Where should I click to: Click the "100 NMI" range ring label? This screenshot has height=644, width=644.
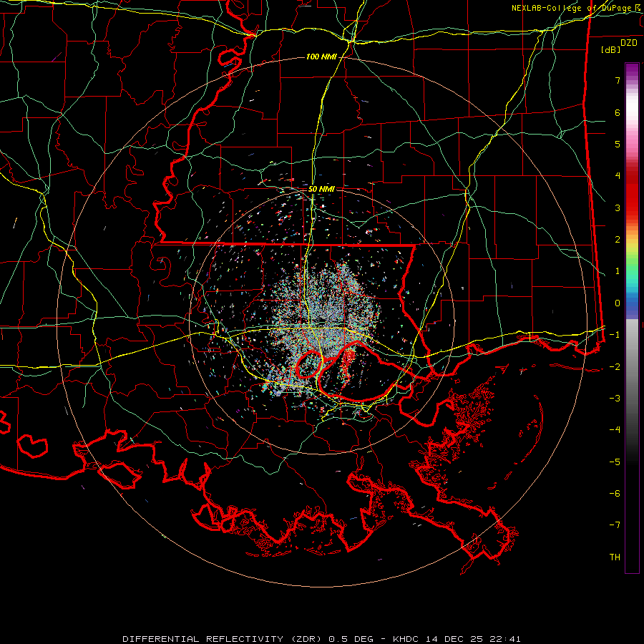(321, 57)
